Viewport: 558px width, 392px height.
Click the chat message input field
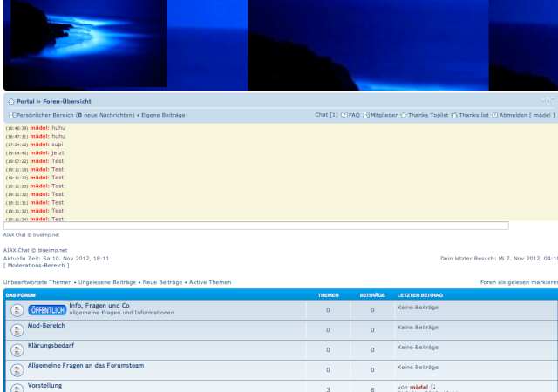click(255, 226)
